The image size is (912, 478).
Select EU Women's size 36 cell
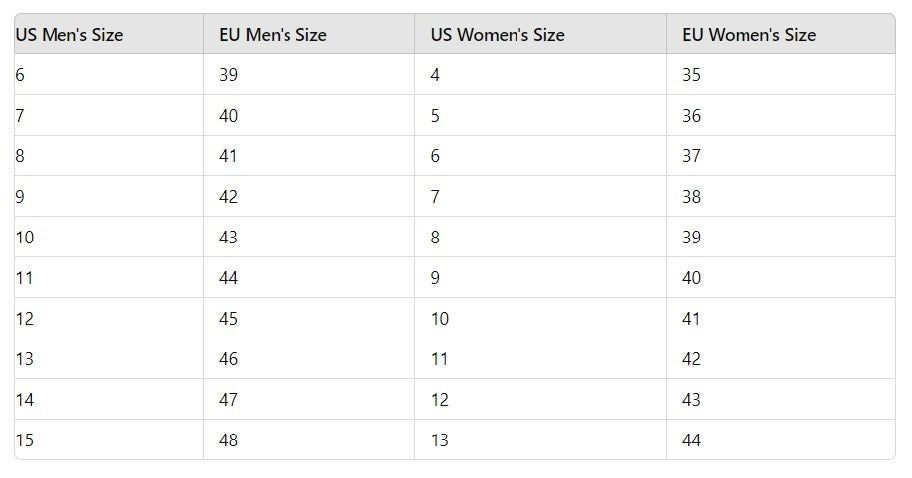781,115
